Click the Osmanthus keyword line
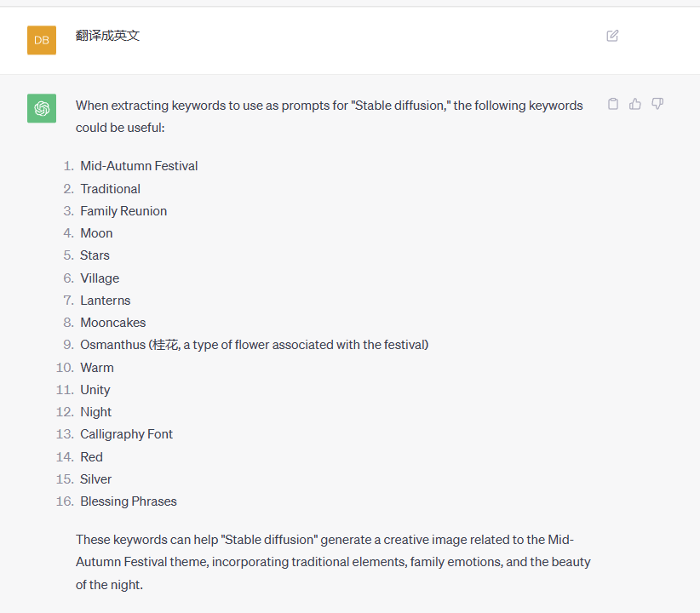Image resolution: width=700 pixels, height=613 pixels. (x=255, y=345)
